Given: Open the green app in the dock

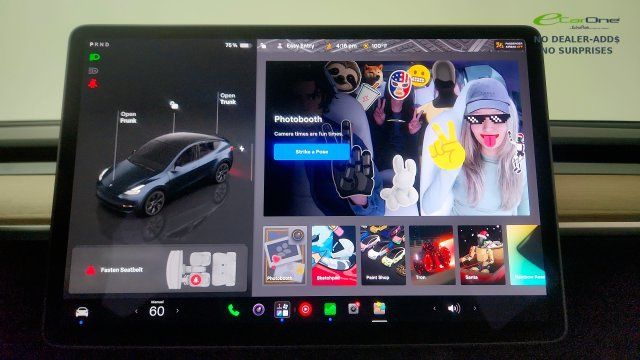Looking at the screenshot, I should (330, 309).
